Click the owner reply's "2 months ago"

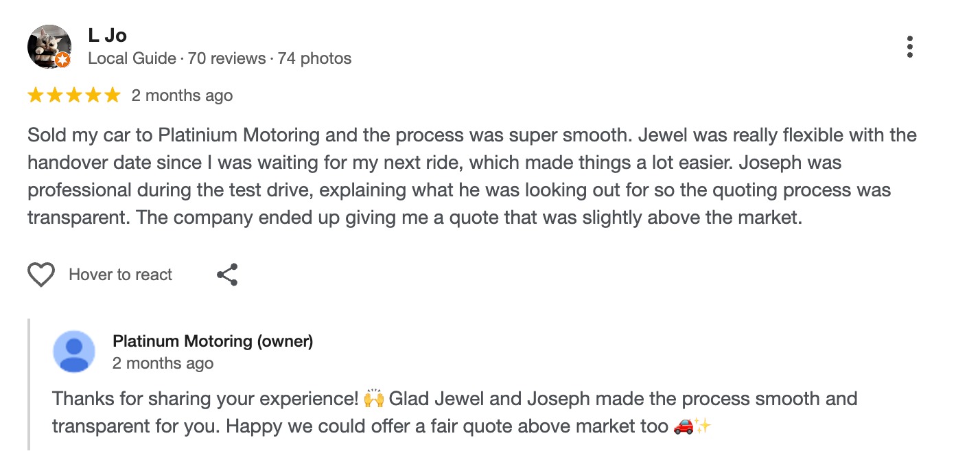coord(163,363)
